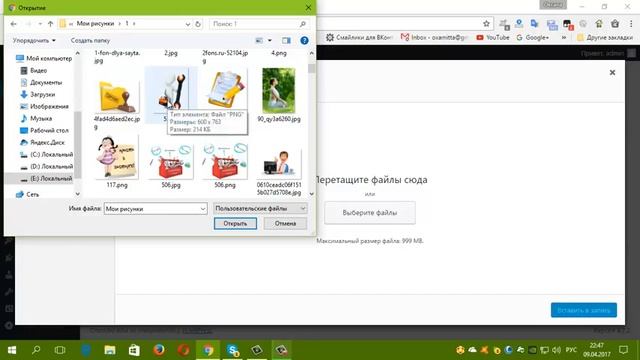Click the РУС language indicator
Image resolution: width=640 pixels, height=360 pixels.
coord(571,350)
